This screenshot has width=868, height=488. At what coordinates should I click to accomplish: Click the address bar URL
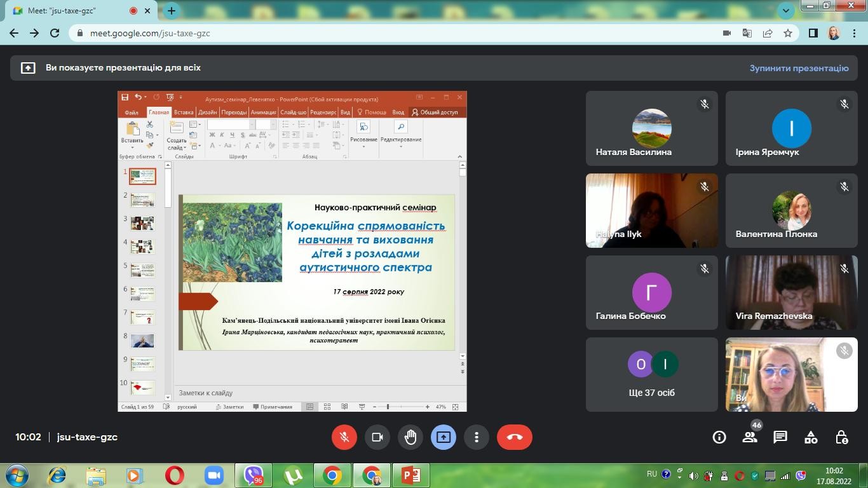coord(150,33)
